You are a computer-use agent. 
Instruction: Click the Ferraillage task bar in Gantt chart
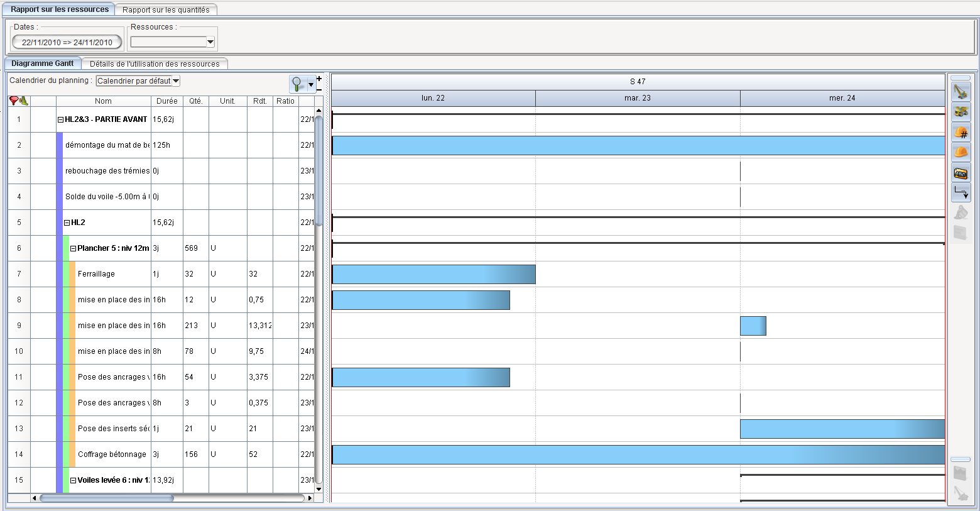tap(433, 275)
